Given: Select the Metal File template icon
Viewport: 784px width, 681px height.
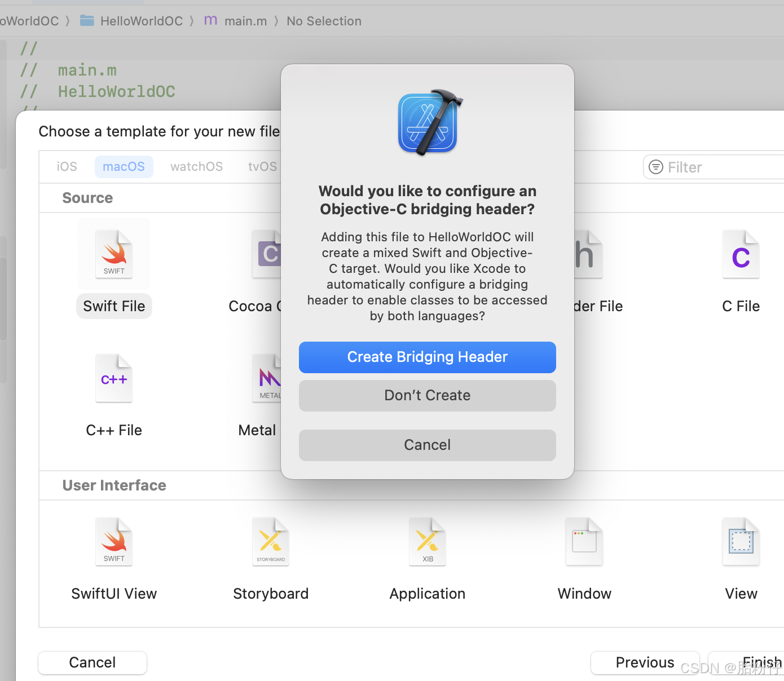Looking at the screenshot, I should pyautogui.click(x=266, y=378).
